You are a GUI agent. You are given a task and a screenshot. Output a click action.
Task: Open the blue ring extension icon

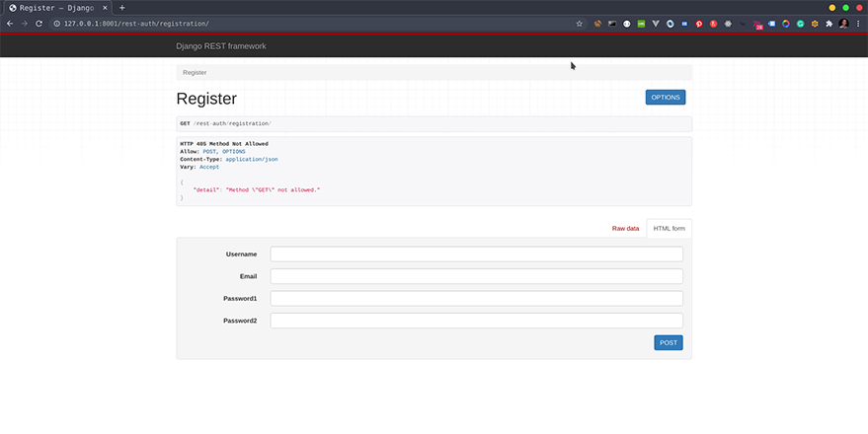click(x=670, y=24)
